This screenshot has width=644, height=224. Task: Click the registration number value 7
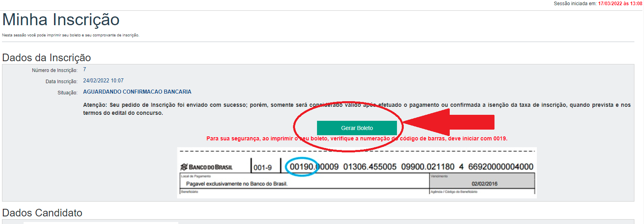pyautogui.click(x=84, y=70)
